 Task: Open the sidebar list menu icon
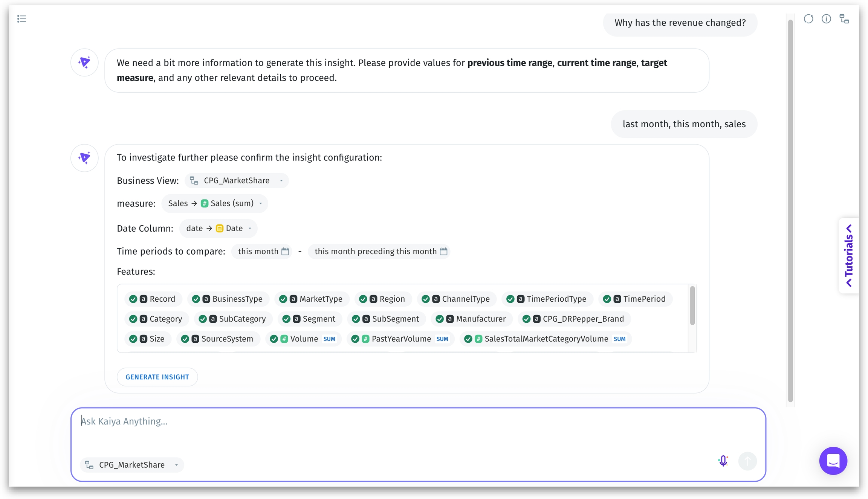tap(21, 19)
